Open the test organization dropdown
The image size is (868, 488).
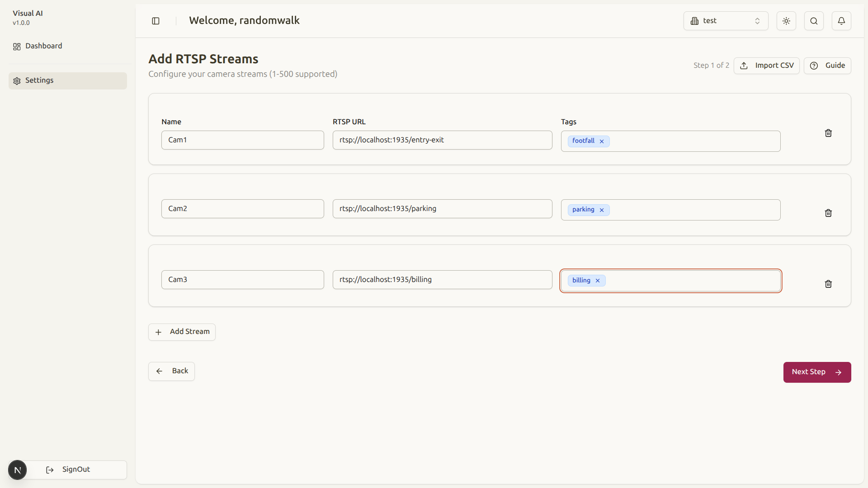pyautogui.click(x=726, y=21)
